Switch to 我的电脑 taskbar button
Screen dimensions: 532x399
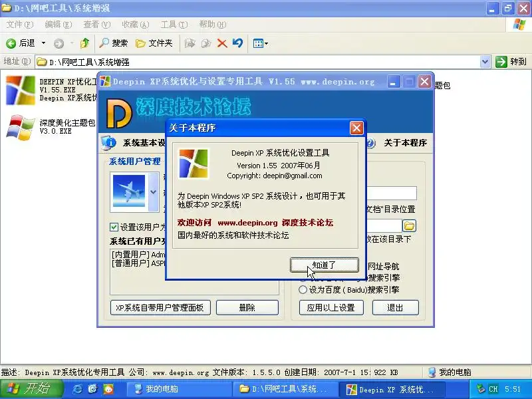click(179, 389)
